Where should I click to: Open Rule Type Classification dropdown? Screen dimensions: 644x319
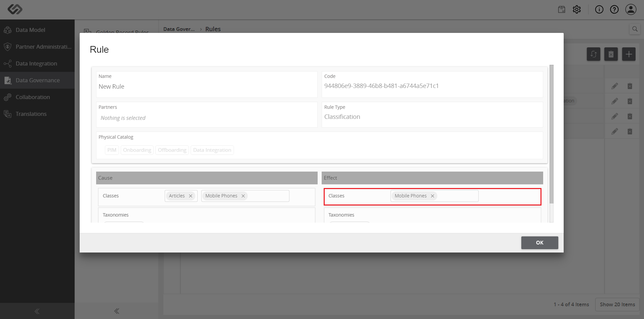tap(432, 117)
